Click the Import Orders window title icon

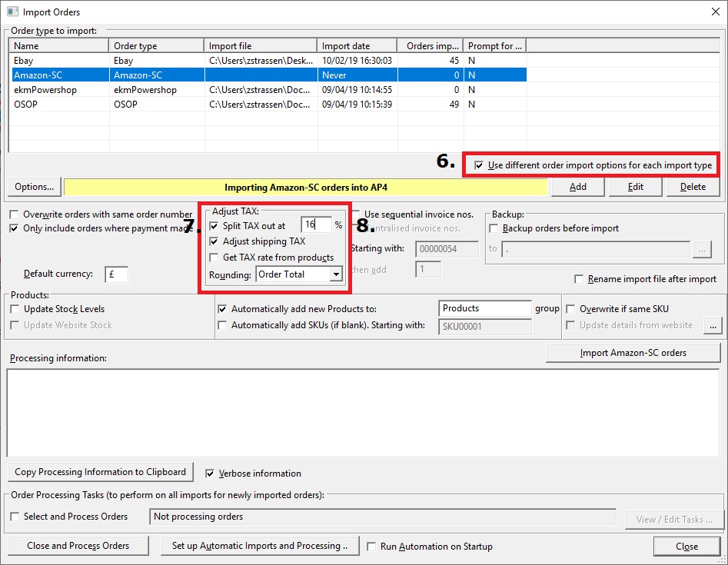tap(12, 12)
